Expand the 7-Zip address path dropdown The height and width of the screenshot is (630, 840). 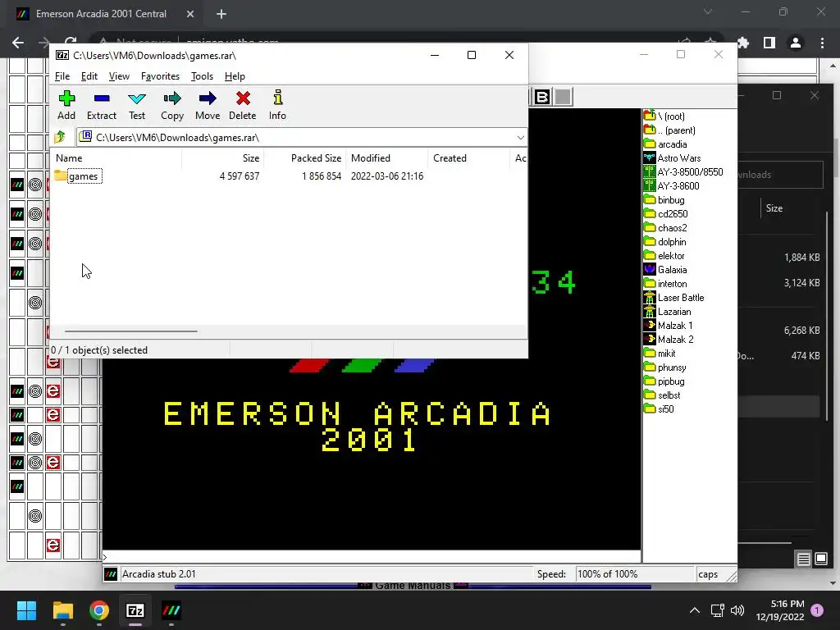(x=520, y=138)
